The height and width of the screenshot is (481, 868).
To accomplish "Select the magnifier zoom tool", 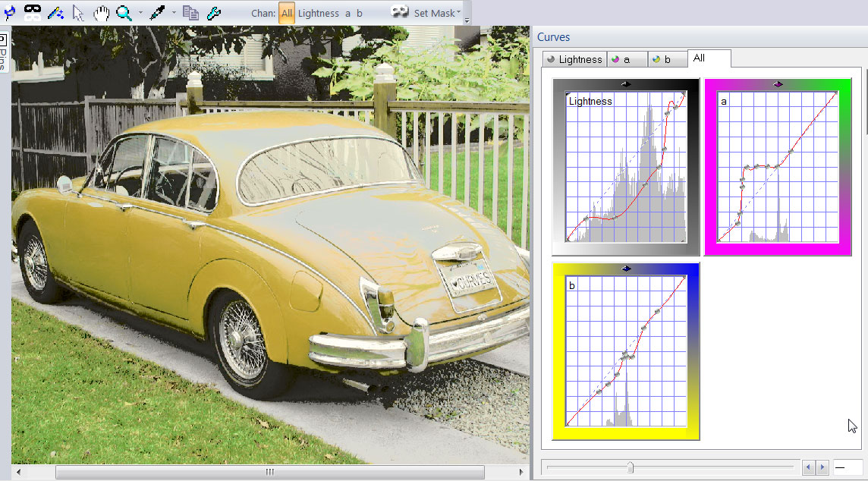I will tap(124, 14).
